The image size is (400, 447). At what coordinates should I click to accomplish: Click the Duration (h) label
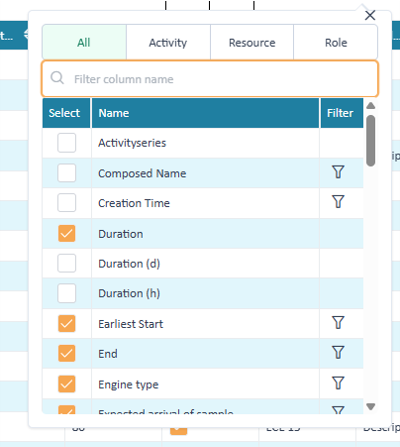click(x=129, y=293)
